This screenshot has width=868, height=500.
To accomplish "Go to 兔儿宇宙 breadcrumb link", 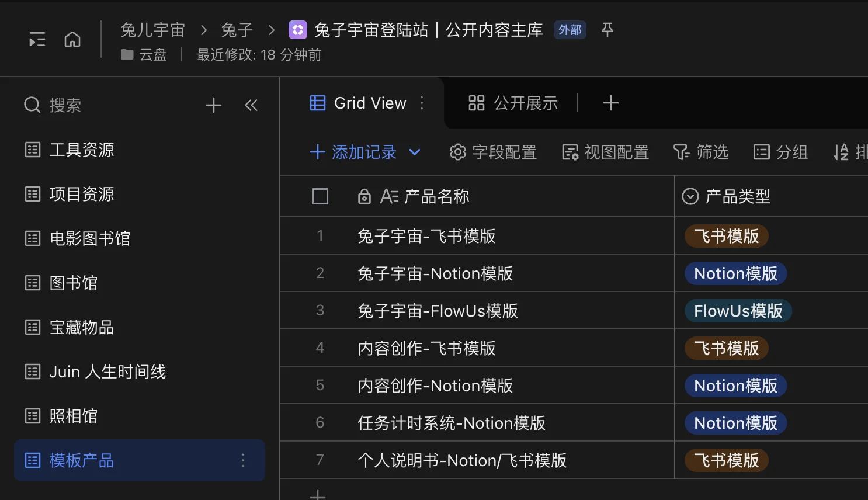I will 153,30.
